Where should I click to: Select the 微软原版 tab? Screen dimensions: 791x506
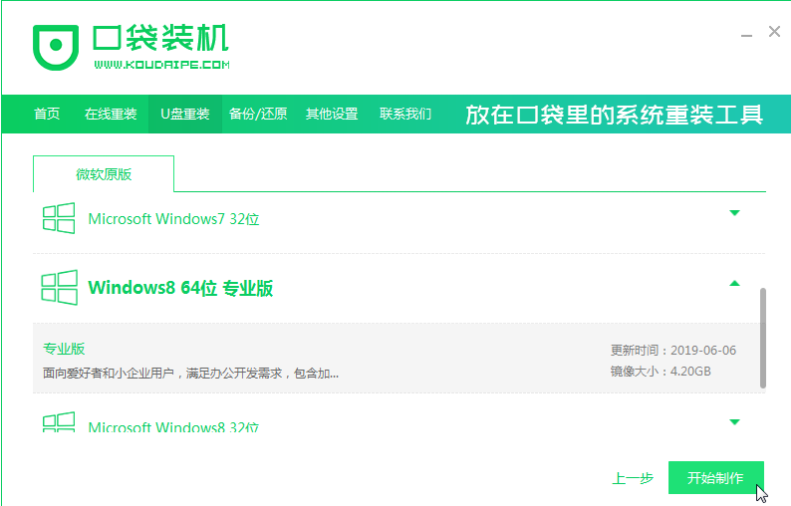[x=103, y=174]
